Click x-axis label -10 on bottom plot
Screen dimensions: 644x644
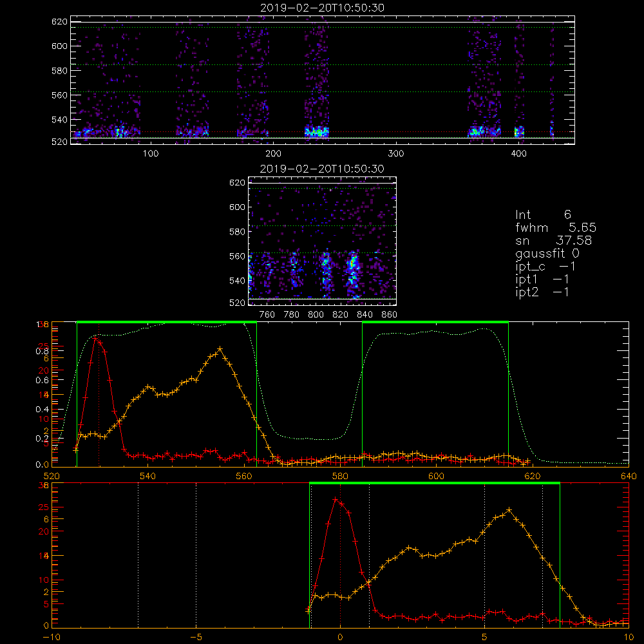point(52,638)
